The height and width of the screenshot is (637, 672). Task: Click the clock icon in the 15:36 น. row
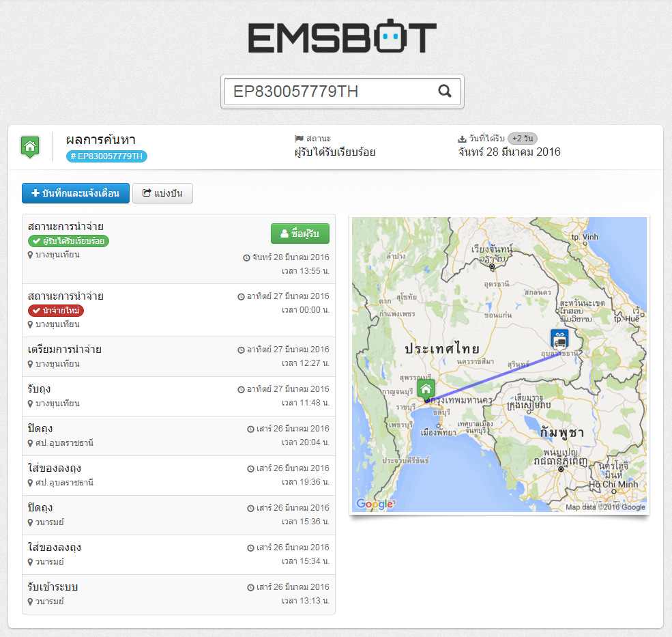click(x=250, y=509)
